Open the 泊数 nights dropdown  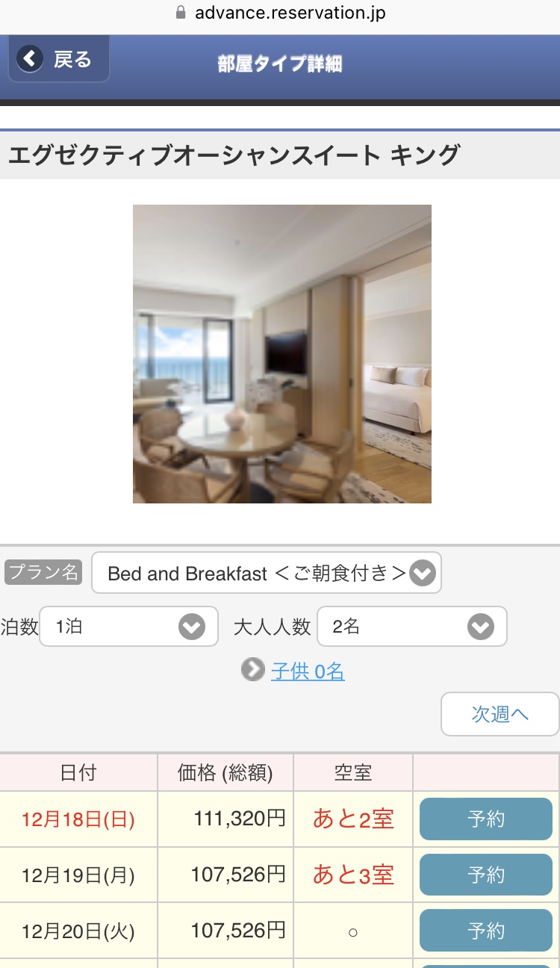click(128, 626)
